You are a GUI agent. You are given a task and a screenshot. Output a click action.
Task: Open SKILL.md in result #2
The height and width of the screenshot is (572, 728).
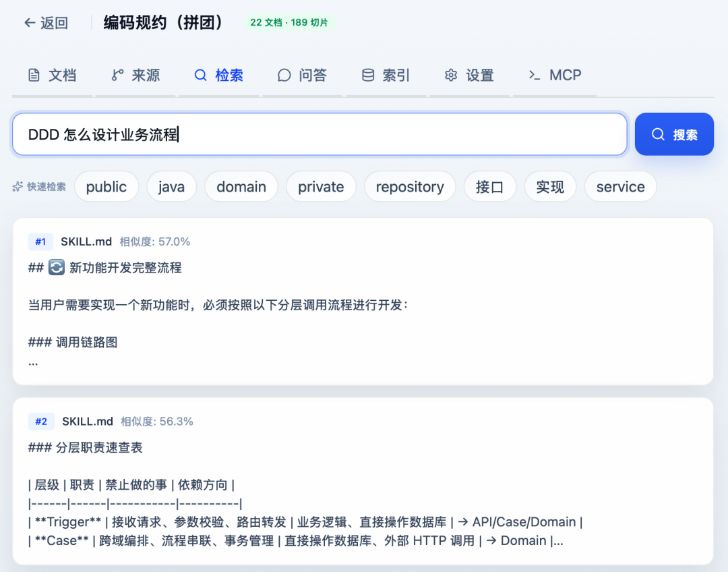88,422
